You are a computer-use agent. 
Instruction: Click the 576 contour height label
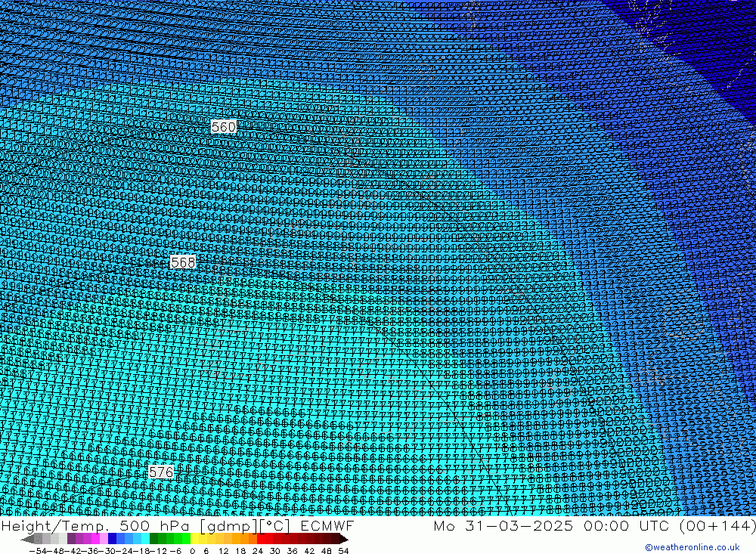tap(161, 472)
